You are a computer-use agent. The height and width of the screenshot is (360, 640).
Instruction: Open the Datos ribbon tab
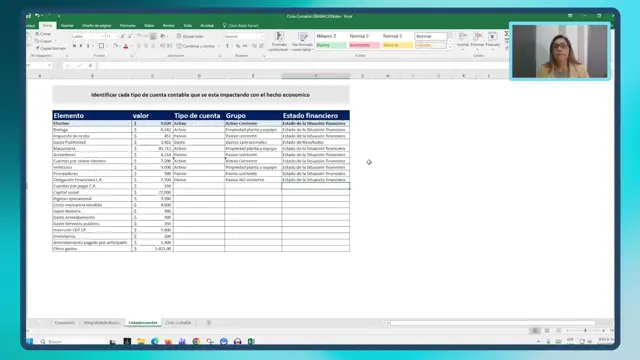pos(149,25)
